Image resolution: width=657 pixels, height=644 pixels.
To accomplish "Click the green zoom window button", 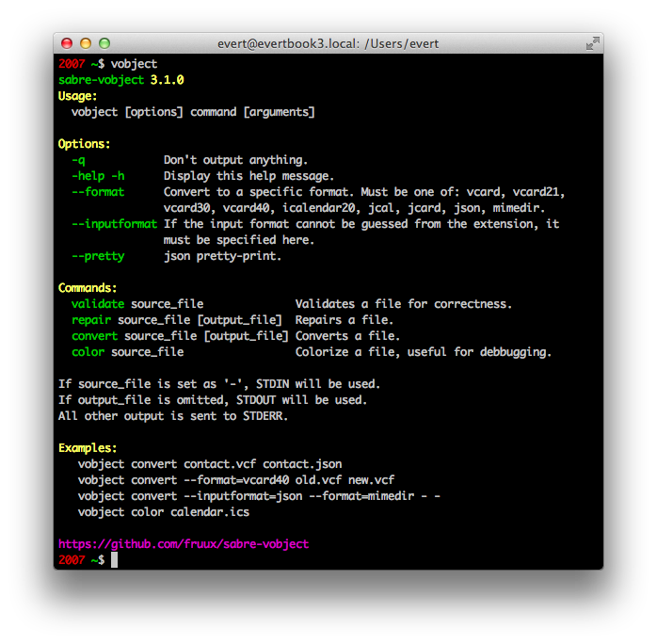I will click(104, 43).
